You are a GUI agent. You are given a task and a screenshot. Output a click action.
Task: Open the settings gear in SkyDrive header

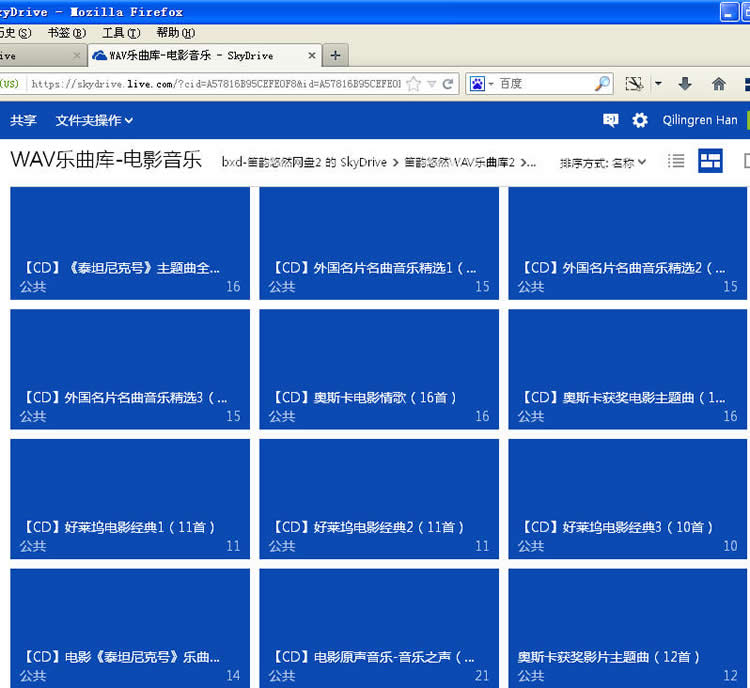coord(640,120)
